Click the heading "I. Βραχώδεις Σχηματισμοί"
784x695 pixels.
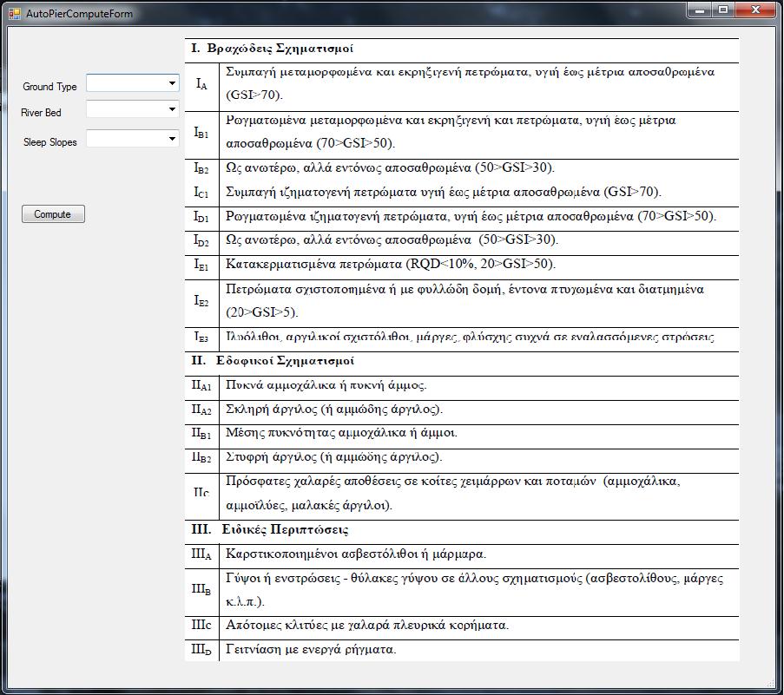(272, 49)
